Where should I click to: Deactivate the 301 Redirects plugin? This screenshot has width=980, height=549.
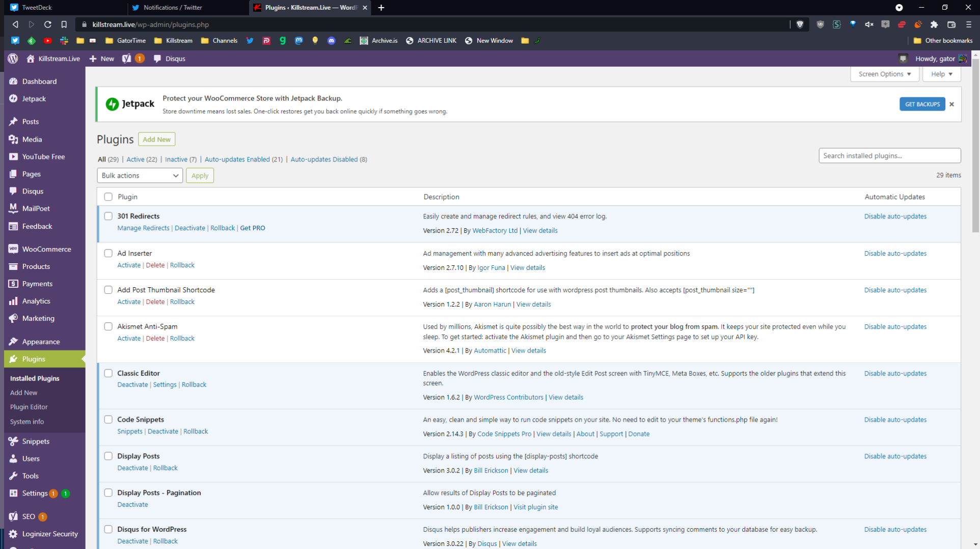click(x=189, y=228)
